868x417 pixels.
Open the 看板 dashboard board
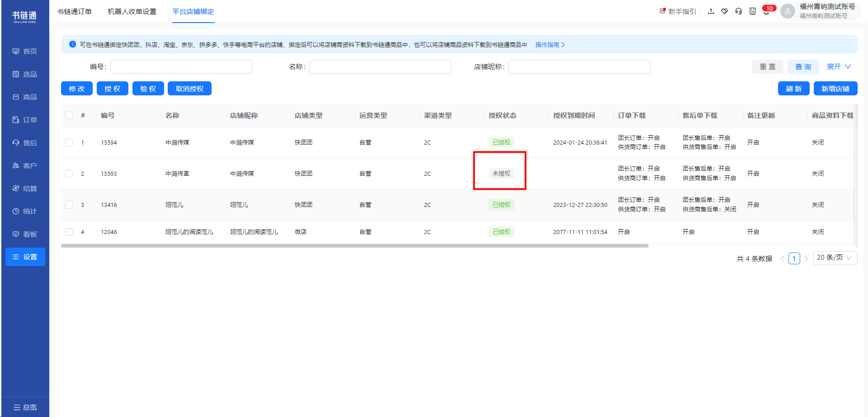pyautogui.click(x=25, y=234)
